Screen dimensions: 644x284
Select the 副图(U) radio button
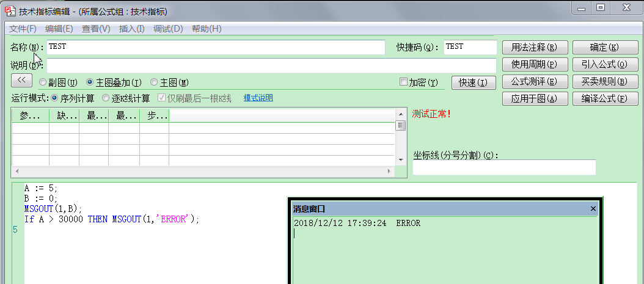[42, 82]
